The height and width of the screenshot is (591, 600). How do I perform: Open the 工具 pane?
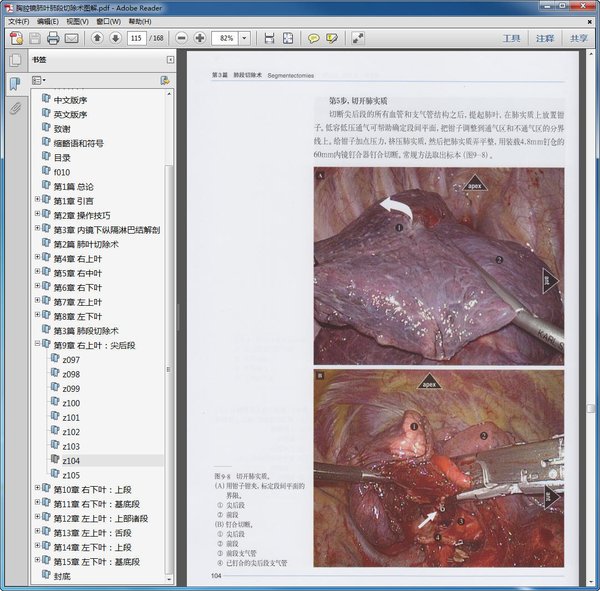512,38
